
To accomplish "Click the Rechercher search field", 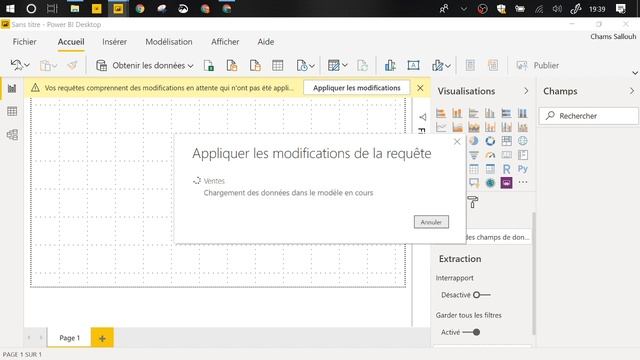I will 589,116.
